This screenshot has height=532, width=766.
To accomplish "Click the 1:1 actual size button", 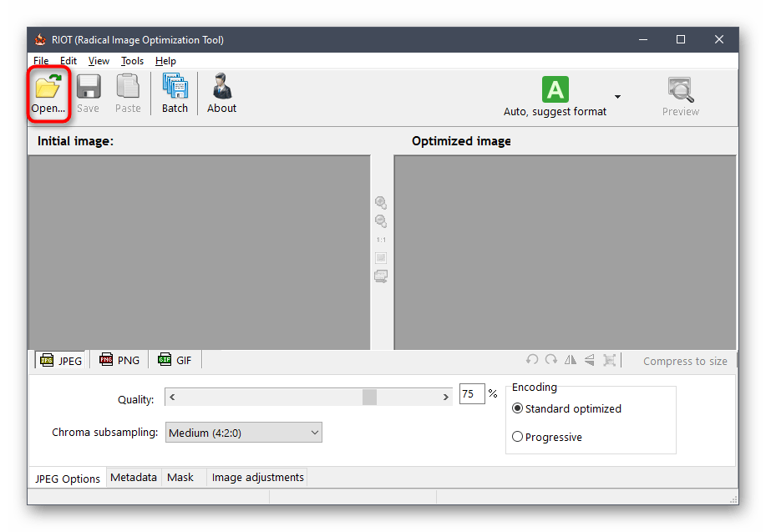I will pos(381,240).
